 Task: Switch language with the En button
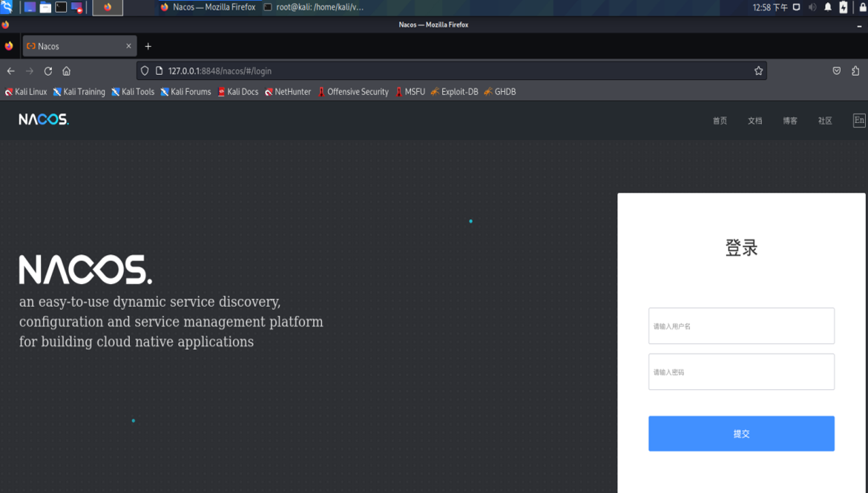859,120
